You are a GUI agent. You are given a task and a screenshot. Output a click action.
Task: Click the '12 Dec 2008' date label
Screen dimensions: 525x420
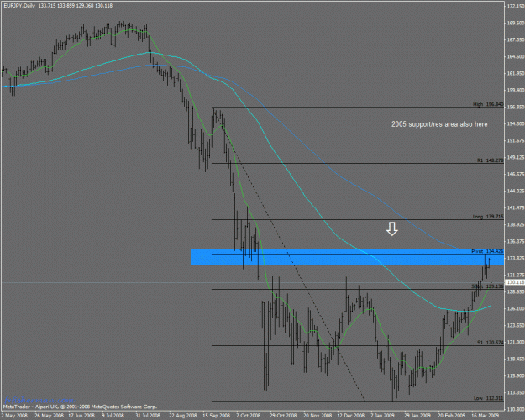point(350,416)
